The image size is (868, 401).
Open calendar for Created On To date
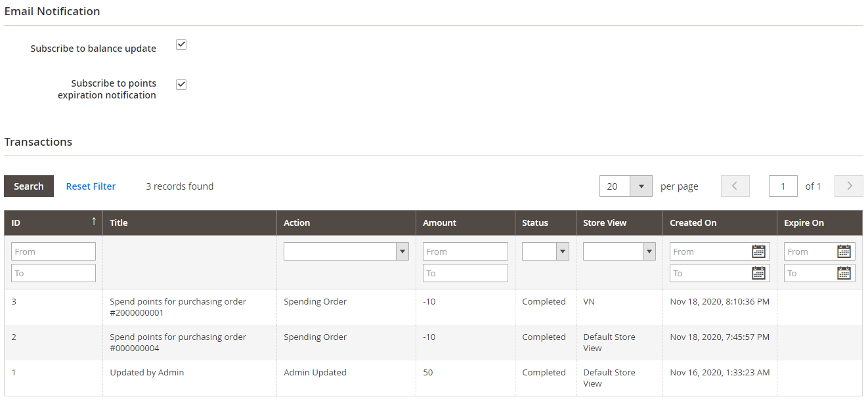tap(758, 273)
